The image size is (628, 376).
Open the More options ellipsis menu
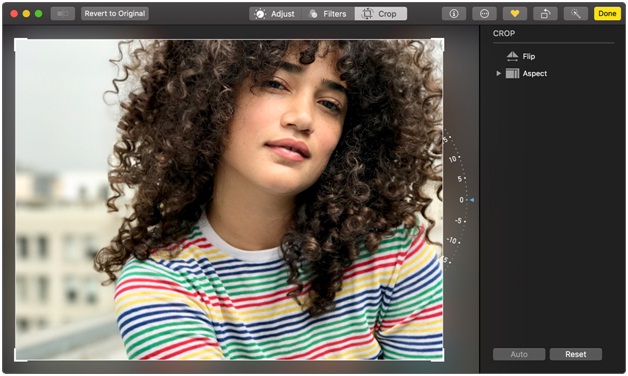click(484, 14)
